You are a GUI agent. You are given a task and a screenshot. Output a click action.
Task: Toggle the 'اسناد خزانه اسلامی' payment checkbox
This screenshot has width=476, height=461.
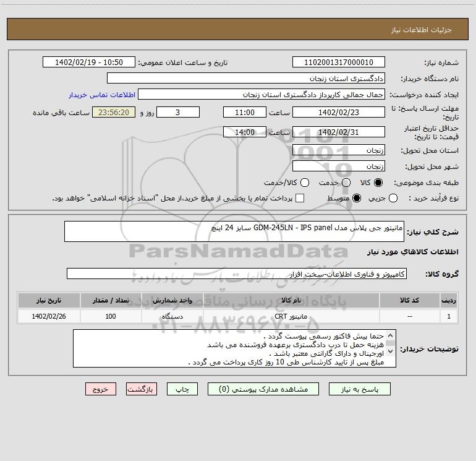click(300, 198)
